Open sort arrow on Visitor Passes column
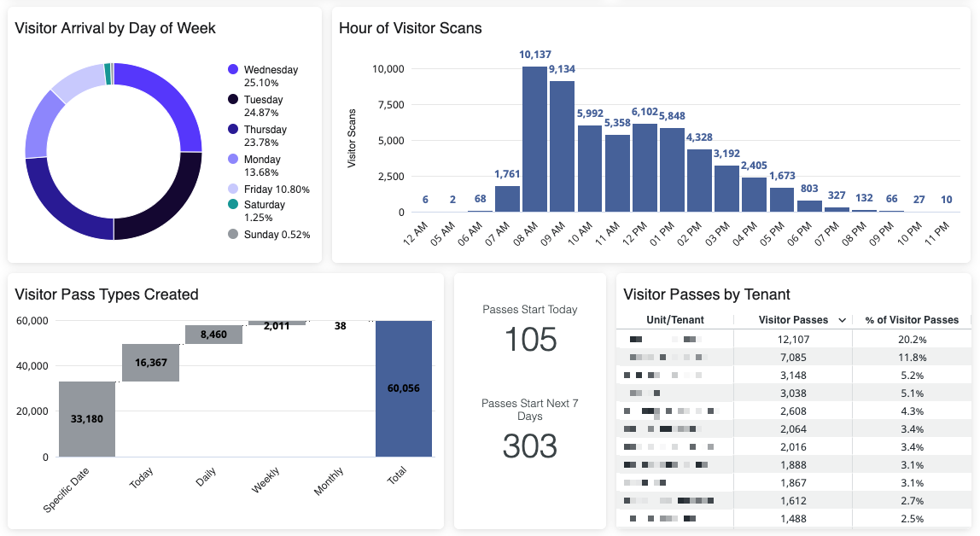Image resolution: width=980 pixels, height=536 pixels. pos(843,320)
